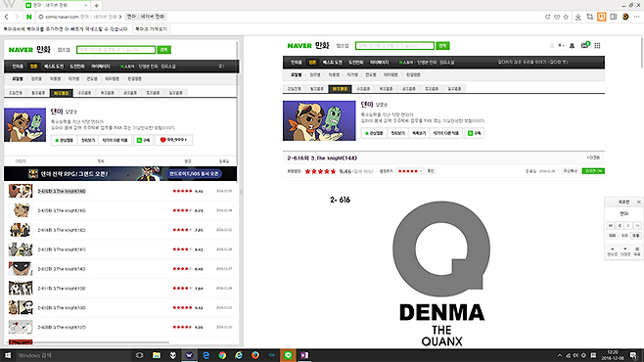Viewport: 644px width, 362px height.
Task: Open a new browser tab with plus
Action: pyautogui.click(x=96, y=5)
